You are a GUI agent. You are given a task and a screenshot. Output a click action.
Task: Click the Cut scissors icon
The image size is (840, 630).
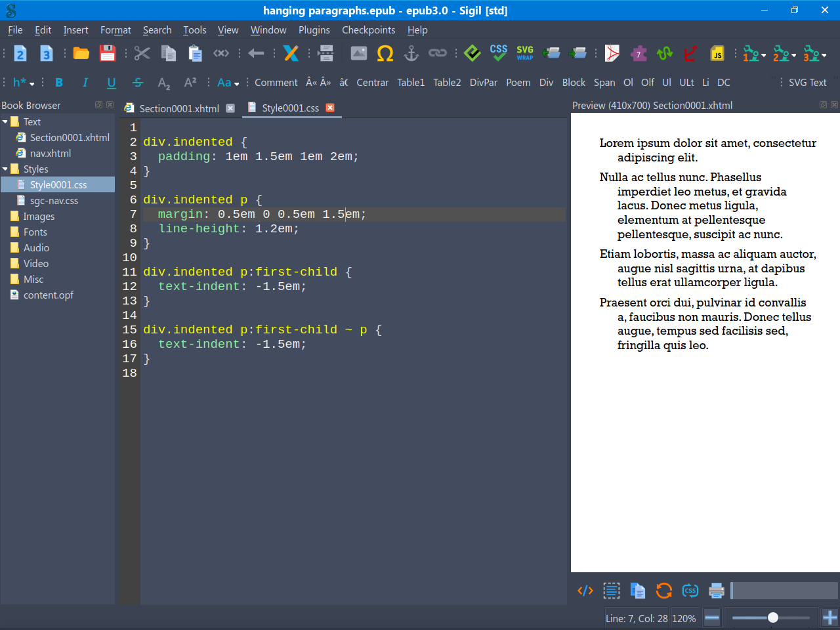142,54
